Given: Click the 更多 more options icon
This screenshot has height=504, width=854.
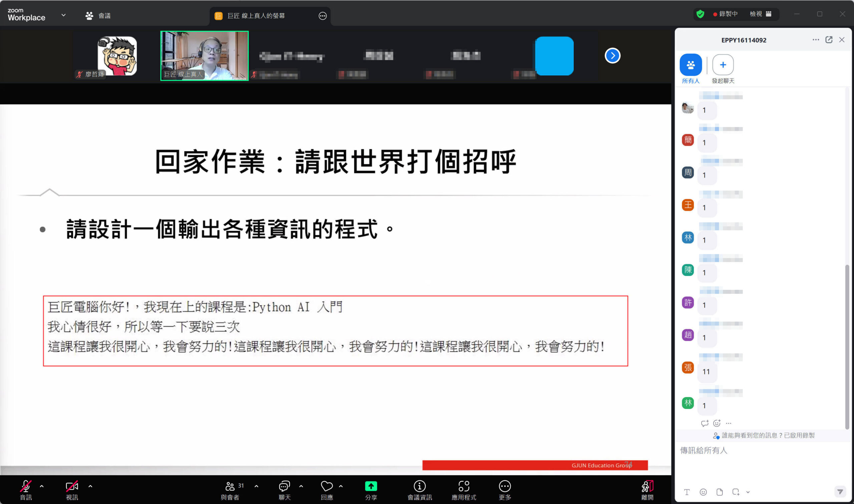Looking at the screenshot, I should (x=505, y=487).
